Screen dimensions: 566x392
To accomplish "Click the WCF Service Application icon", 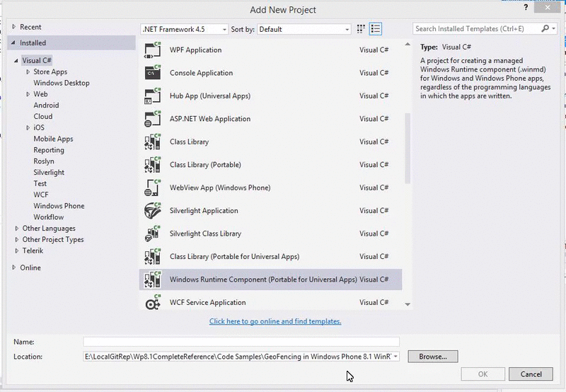I will tap(152, 302).
